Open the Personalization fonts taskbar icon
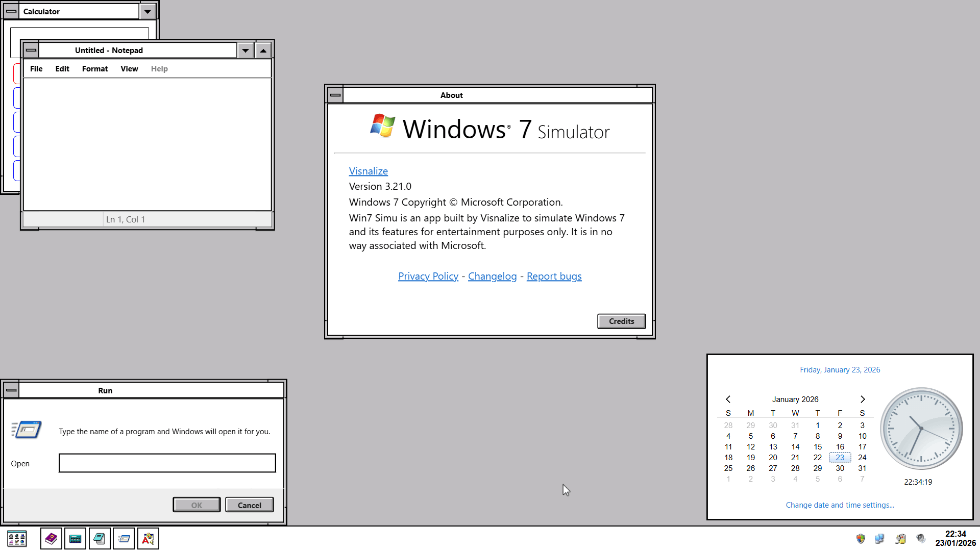The height and width of the screenshot is (551, 980). coord(148,538)
